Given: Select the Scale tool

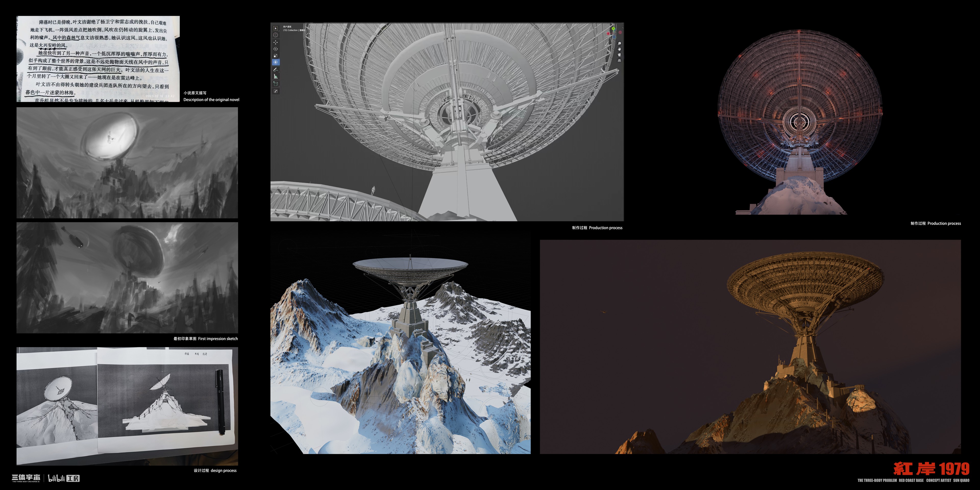Looking at the screenshot, I should click(x=276, y=56).
